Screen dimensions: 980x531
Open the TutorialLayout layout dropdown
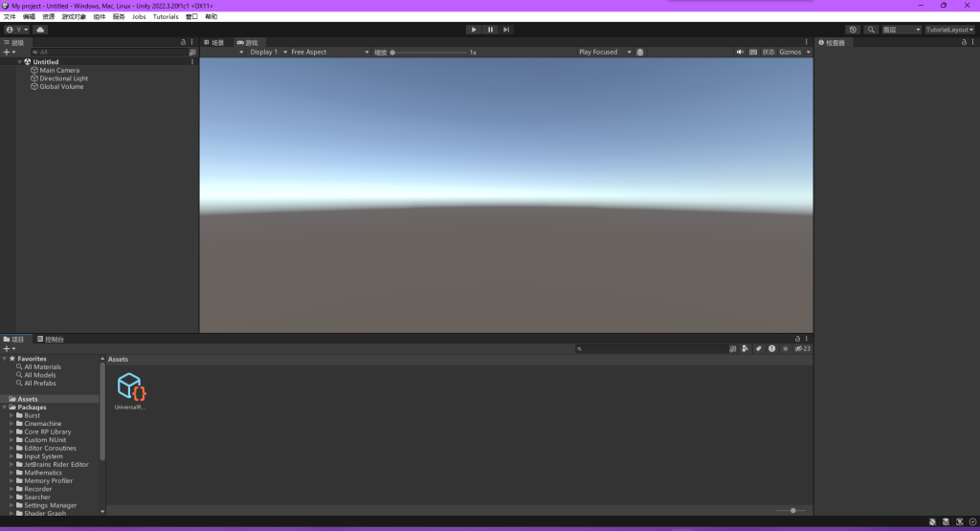tap(949, 30)
